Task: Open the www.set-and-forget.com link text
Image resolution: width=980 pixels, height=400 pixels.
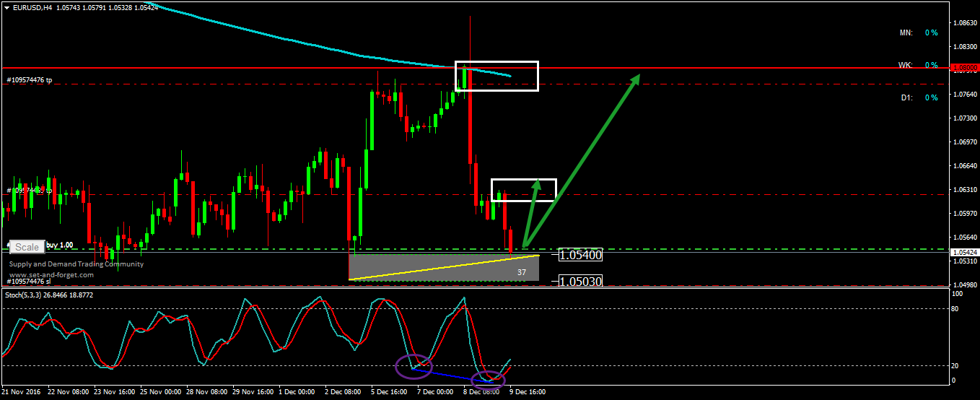Action: coord(51,274)
